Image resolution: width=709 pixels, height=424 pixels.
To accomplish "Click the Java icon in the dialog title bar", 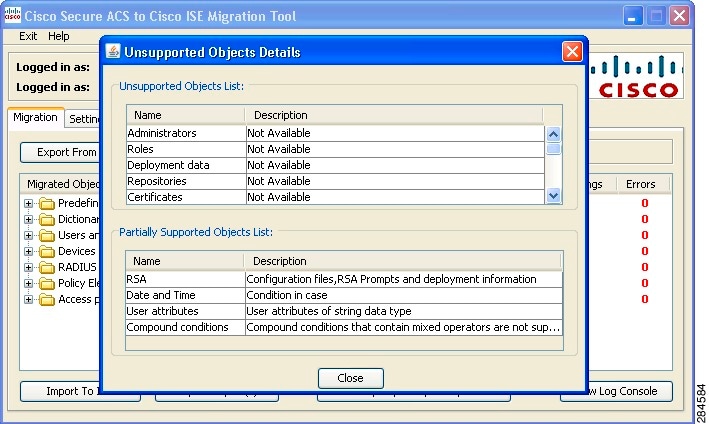I will click(x=113, y=52).
